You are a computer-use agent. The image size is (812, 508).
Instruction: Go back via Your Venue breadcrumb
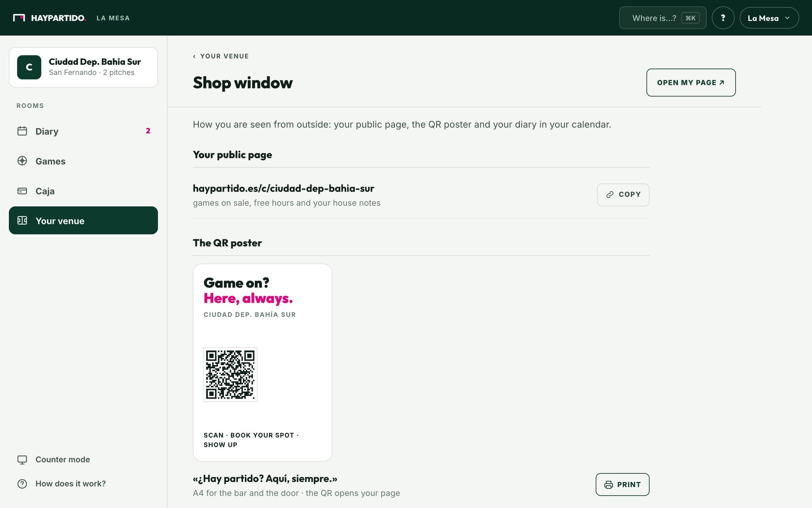221,56
